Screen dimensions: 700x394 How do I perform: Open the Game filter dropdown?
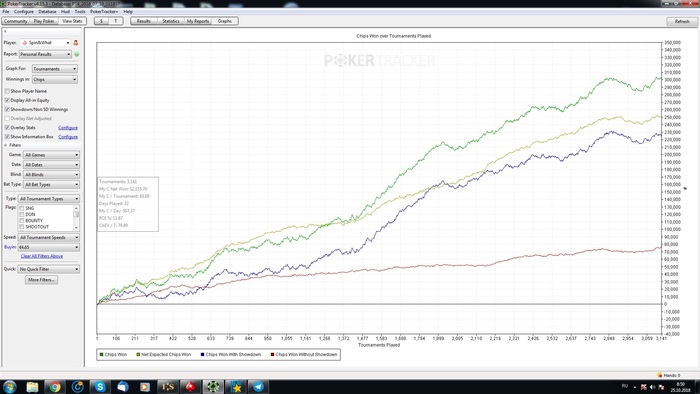51,155
